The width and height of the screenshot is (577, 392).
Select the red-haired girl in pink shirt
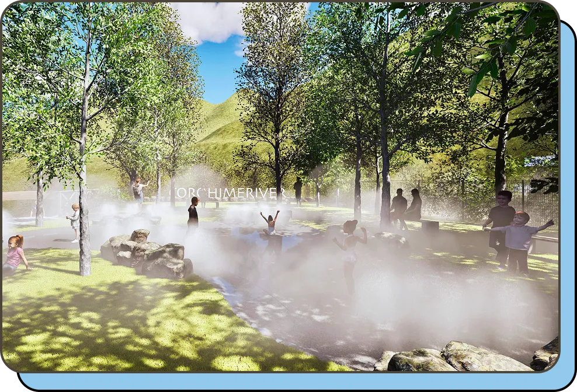15,253
